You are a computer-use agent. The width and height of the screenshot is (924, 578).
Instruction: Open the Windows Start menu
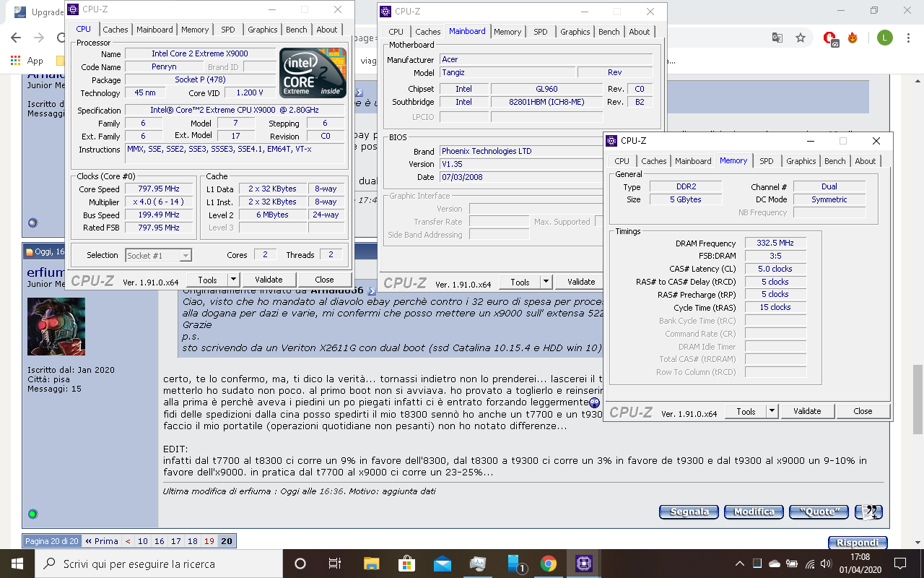pos(17,564)
